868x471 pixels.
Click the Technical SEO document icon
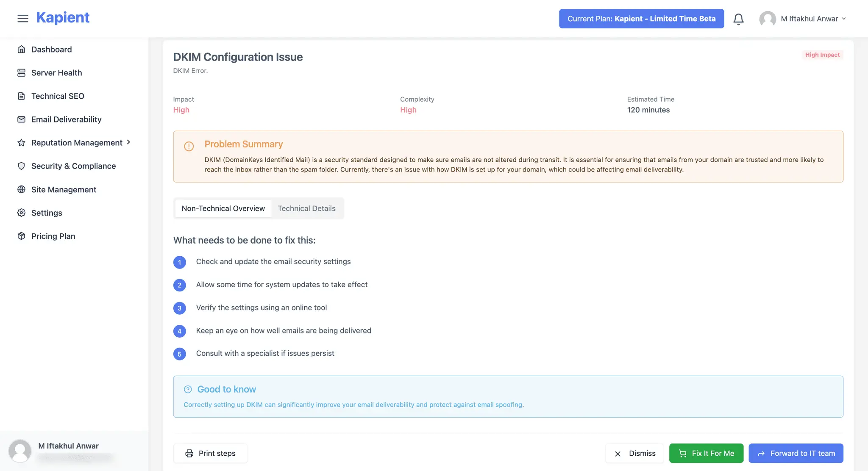(21, 96)
